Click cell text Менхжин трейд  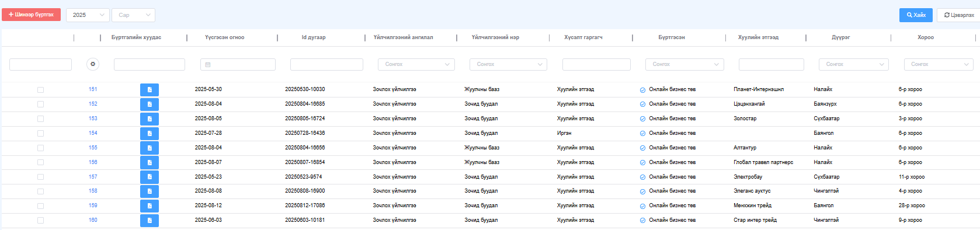tap(752, 205)
